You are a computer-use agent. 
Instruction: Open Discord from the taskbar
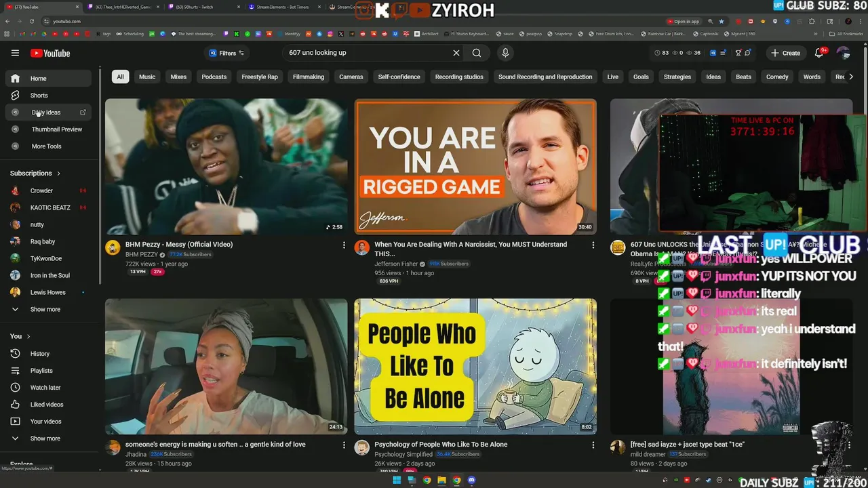coord(471,481)
